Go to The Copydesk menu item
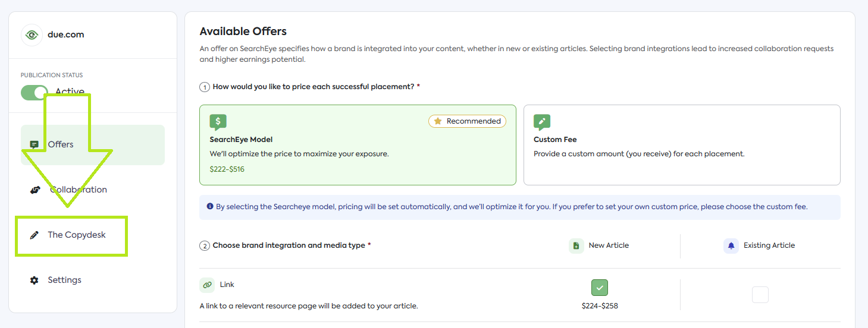The image size is (868, 328). pyautogui.click(x=77, y=235)
